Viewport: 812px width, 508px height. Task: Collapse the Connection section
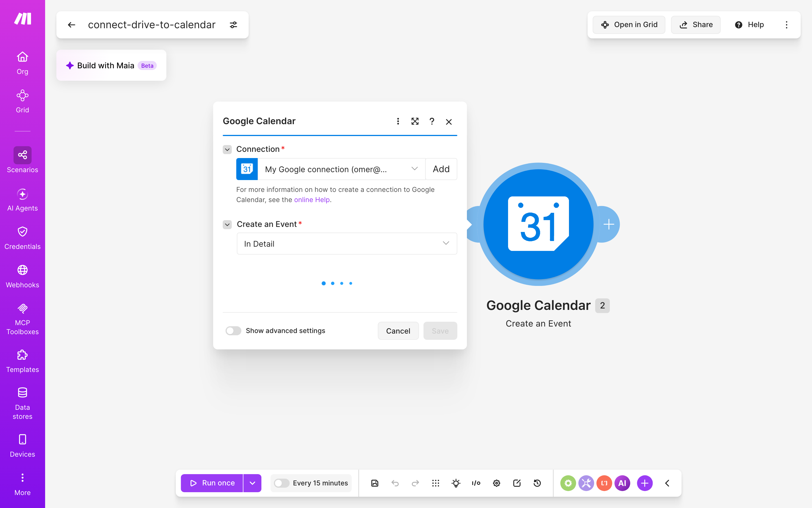227,150
